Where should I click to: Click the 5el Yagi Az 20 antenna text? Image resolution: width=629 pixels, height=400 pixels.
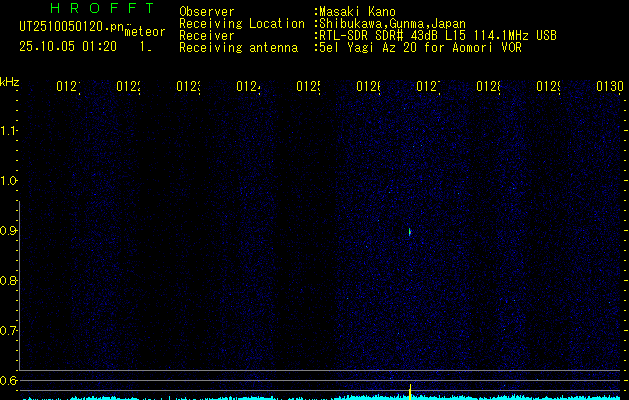420,48
